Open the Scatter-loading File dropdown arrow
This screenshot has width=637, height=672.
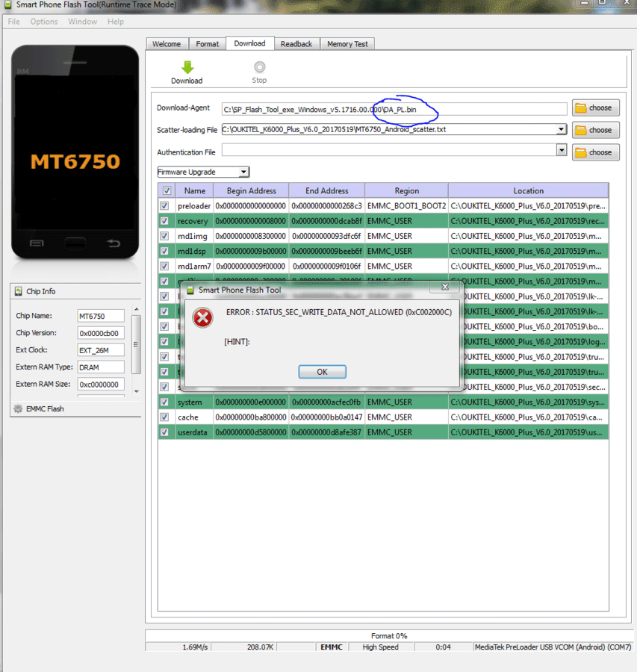tap(561, 129)
